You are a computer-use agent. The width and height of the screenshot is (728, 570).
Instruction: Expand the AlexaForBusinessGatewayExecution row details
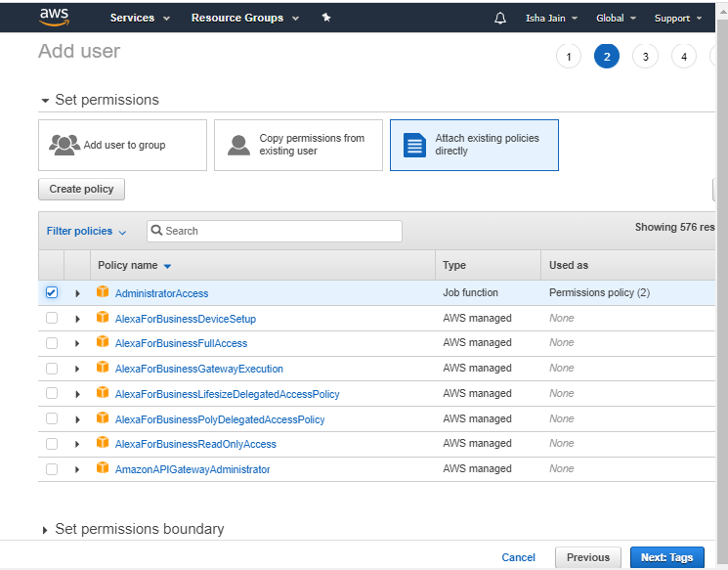(x=77, y=370)
